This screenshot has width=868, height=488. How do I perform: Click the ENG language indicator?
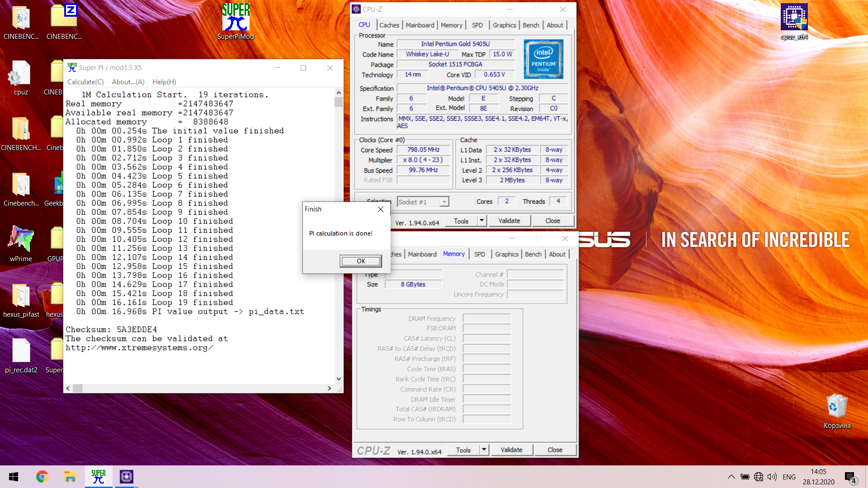(789, 477)
